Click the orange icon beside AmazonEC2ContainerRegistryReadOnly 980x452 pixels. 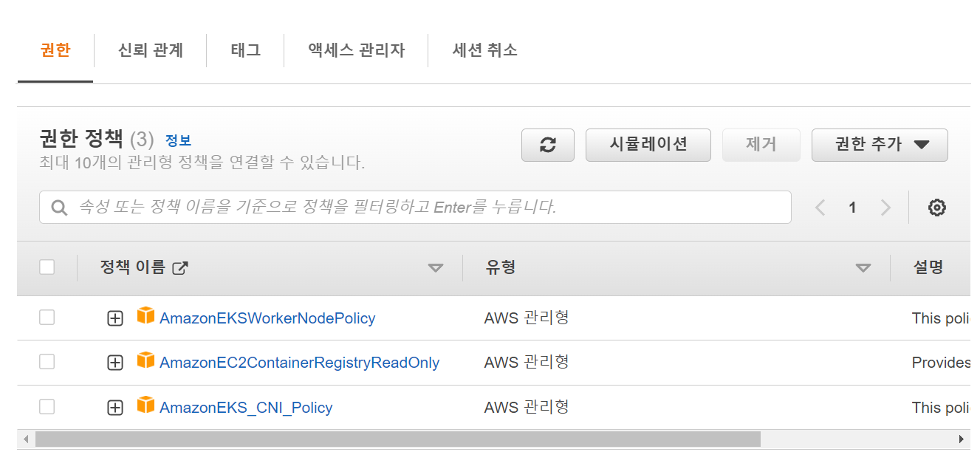click(x=146, y=360)
